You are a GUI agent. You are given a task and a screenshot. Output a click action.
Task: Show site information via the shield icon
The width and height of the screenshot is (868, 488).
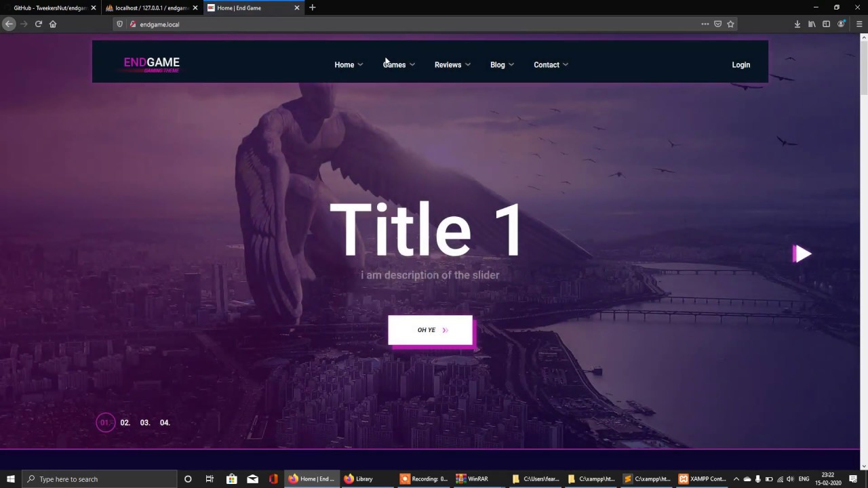(x=120, y=24)
